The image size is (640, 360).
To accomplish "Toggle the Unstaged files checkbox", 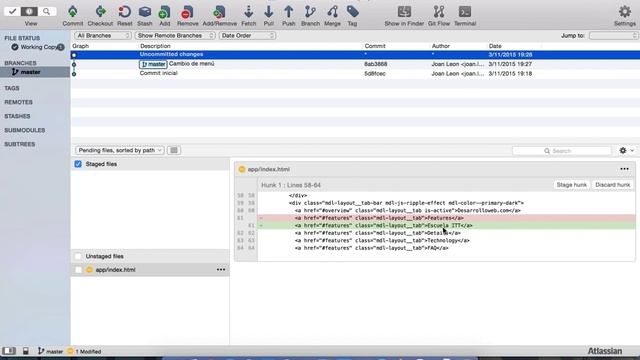I will [x=78, y=256].
